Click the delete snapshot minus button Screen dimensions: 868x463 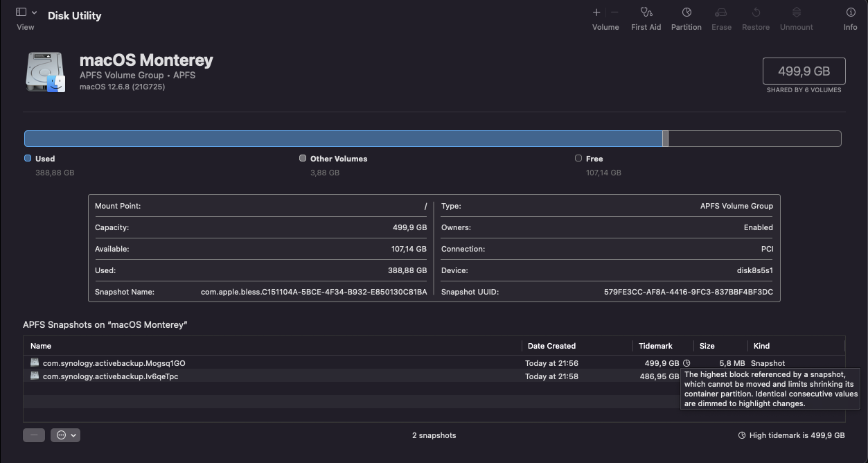pos(34,435)
